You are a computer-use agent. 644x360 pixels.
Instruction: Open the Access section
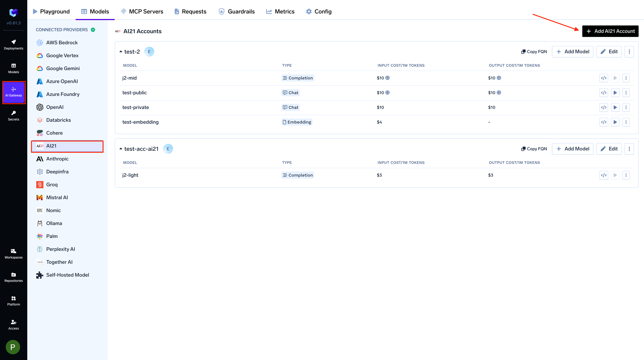point(13,325)
